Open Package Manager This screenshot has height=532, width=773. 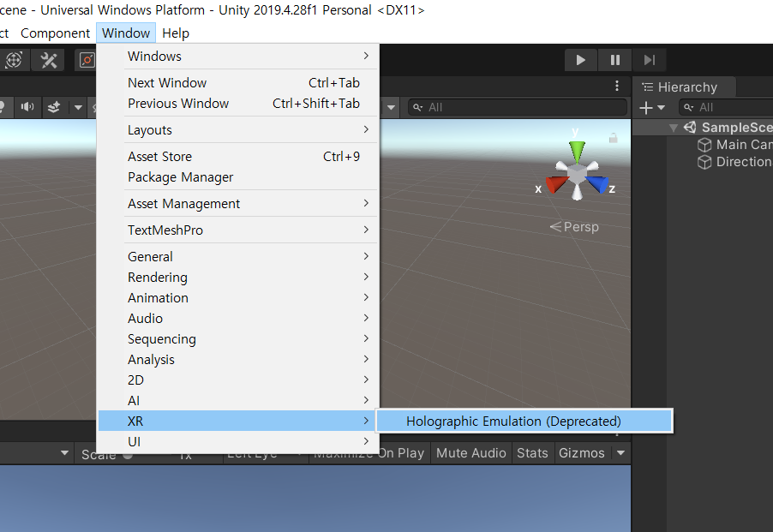pos(238,177)
